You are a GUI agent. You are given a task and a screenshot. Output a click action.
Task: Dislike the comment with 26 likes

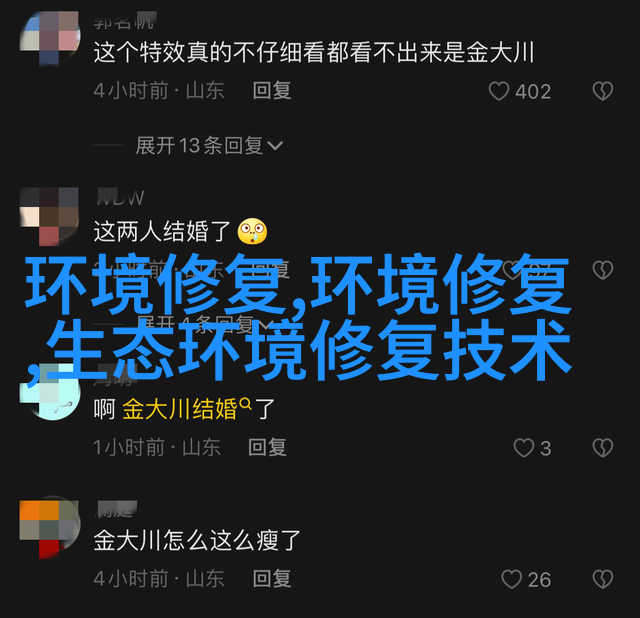pyautogui.click(x=602, y=579)
